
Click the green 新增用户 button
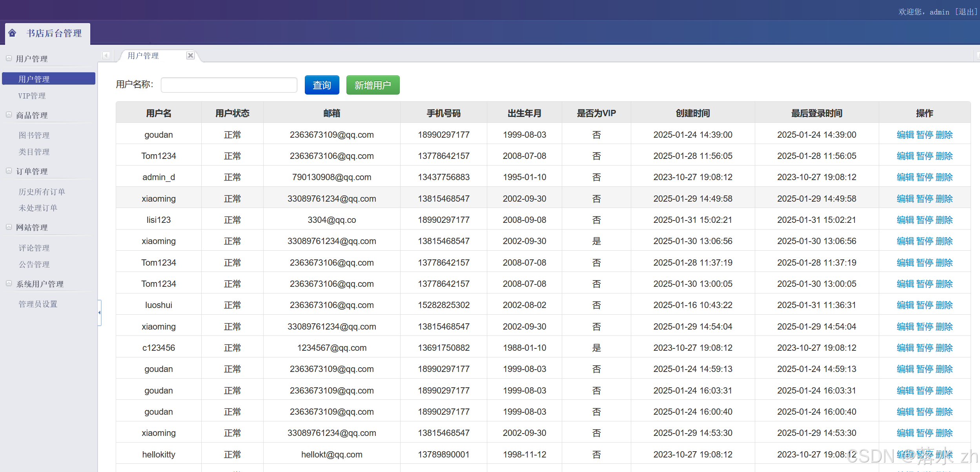tap(373, 85)
